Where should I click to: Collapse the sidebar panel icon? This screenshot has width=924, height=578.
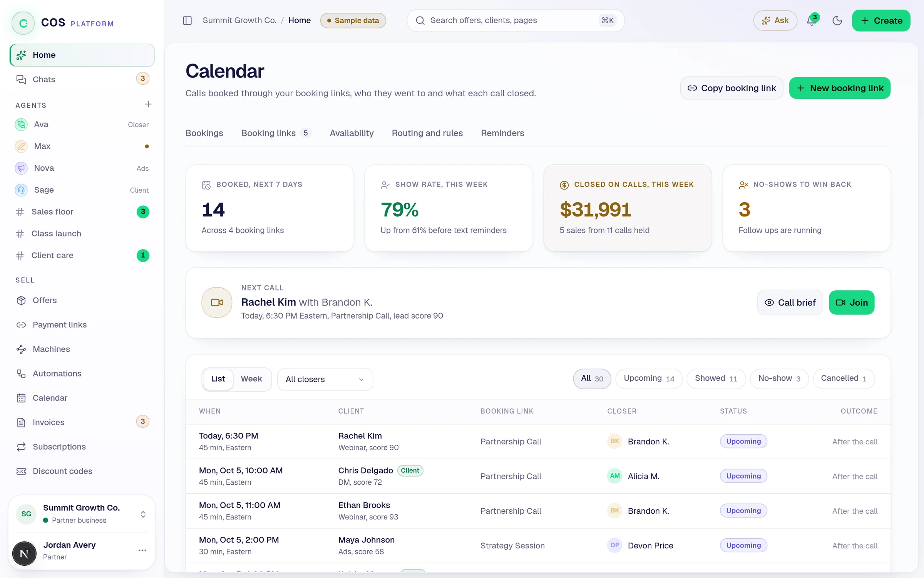click(x=187, y=20)
